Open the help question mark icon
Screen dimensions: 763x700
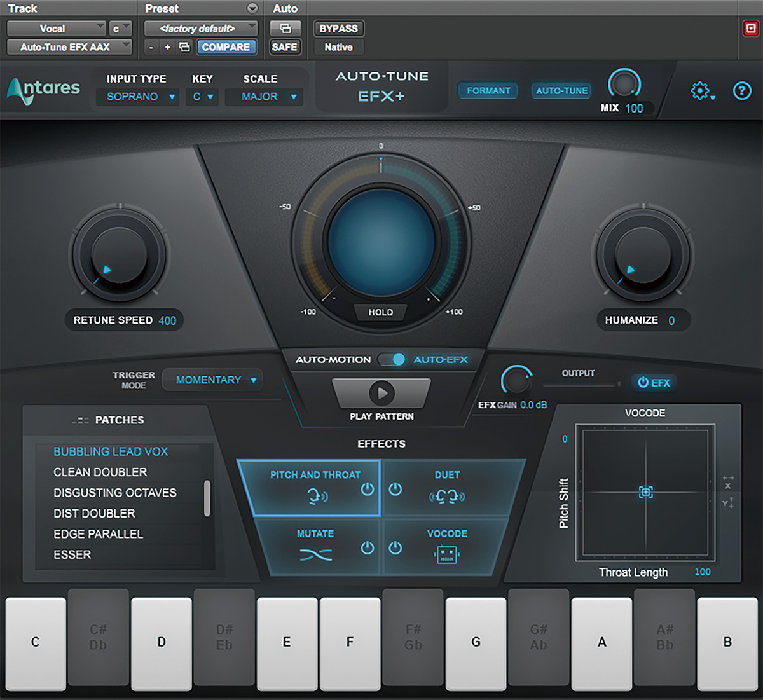coord(742,91)
